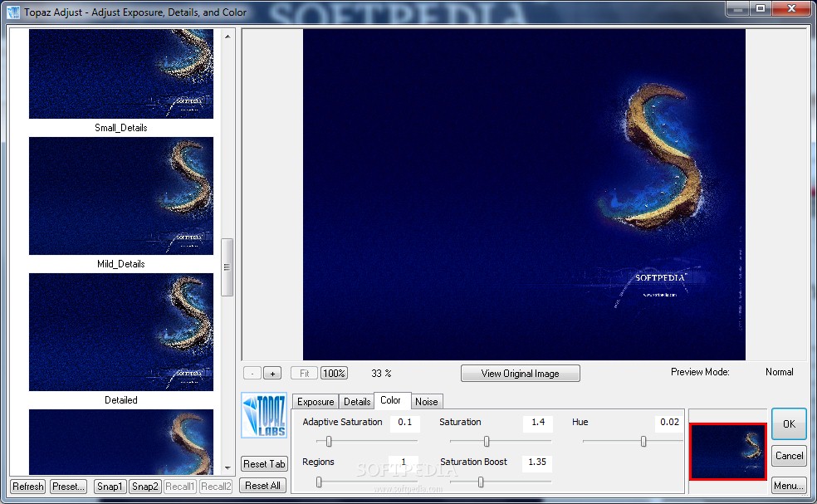Switch to the Exposure tab
The width and height of the screenshot is (817, 504).
316,401
